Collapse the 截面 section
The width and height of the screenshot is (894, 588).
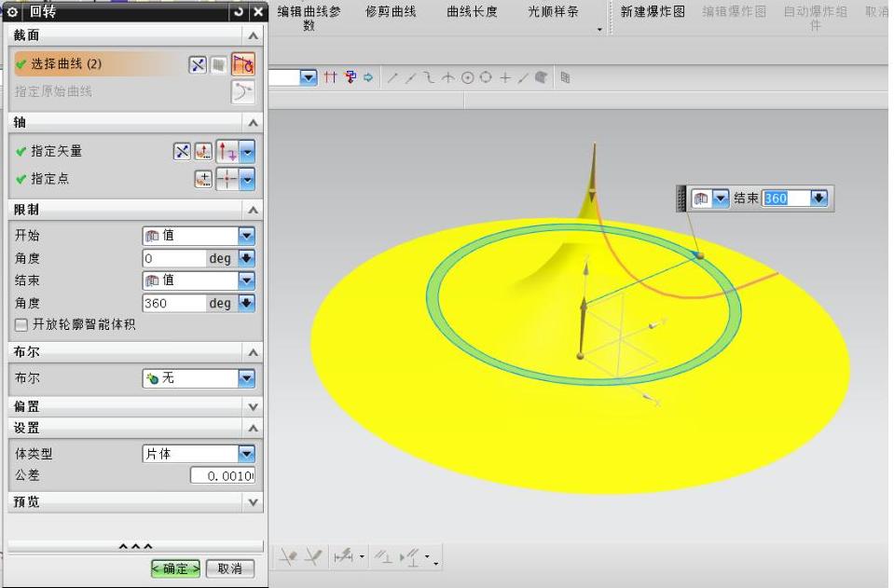(254, 36)
